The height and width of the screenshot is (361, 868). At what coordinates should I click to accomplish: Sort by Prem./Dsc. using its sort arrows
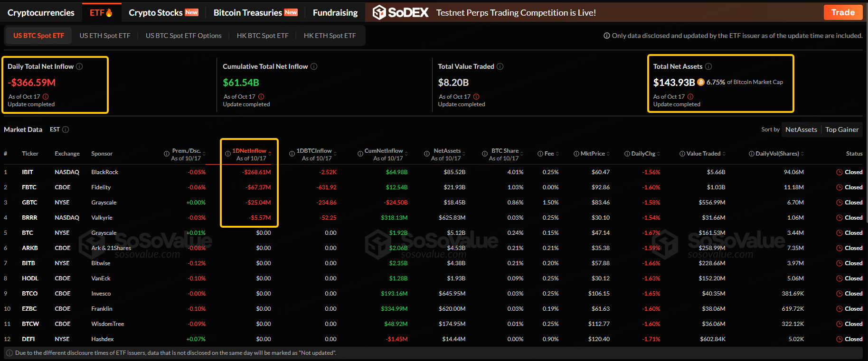click(204, 154)
